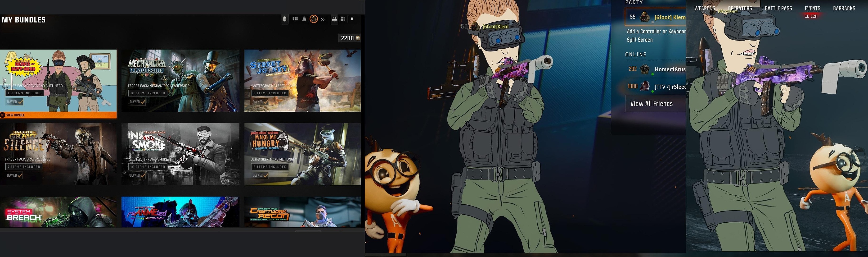This screenshot has width=868, height=257.
Task: Open the Barracks tab
Action: (844, 9)
